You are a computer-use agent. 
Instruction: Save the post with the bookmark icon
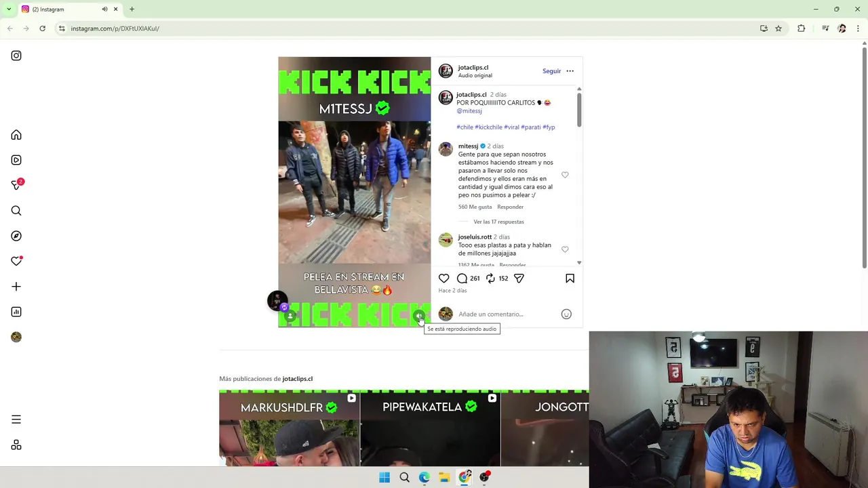(x=570, y=279)
